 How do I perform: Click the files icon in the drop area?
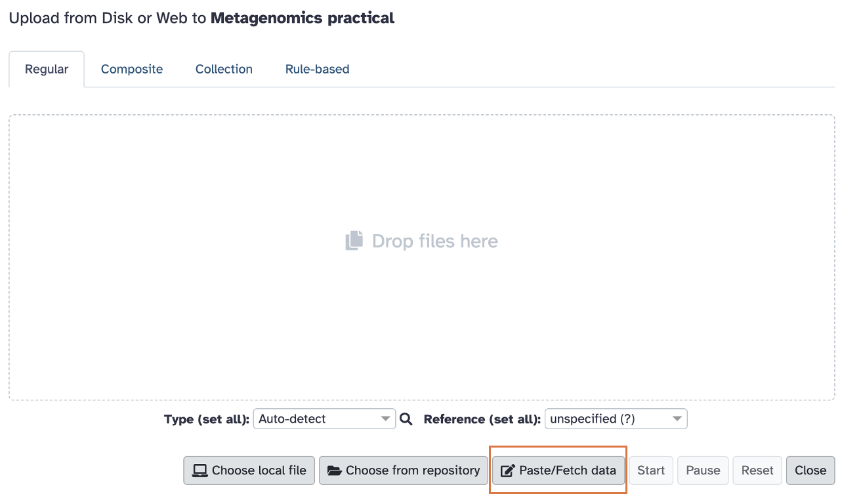click(x=354, y=241)
